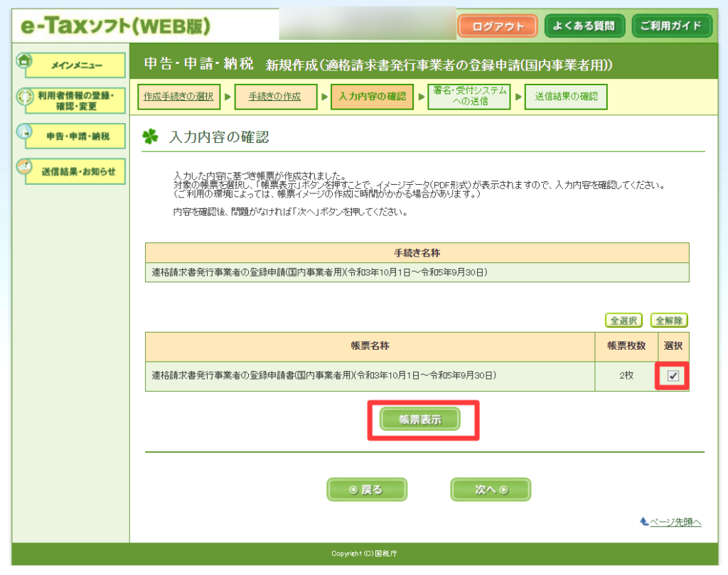The height and width of the screenshot is (575, 728).
Task: Click the green clover icon by heading
Action: (x=150, y=137)
